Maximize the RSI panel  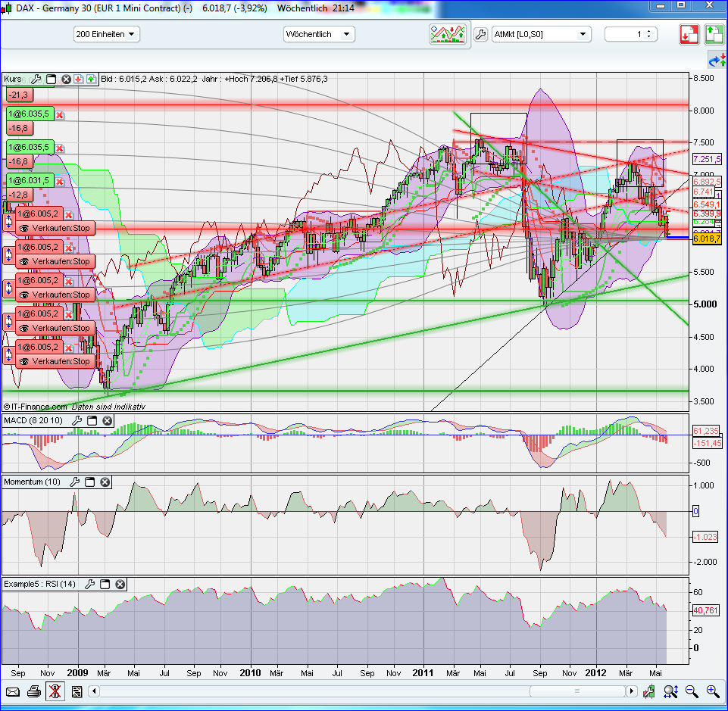(x=105, y=584)
